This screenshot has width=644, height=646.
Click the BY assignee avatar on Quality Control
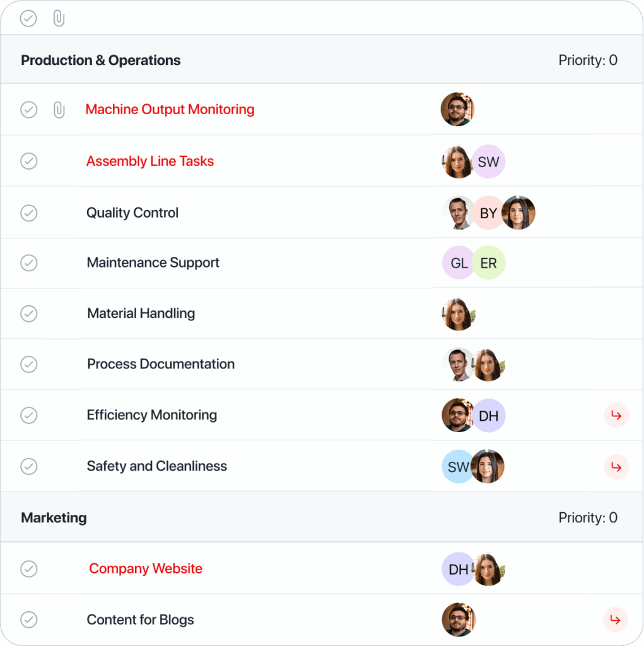(x=489, y=213)
